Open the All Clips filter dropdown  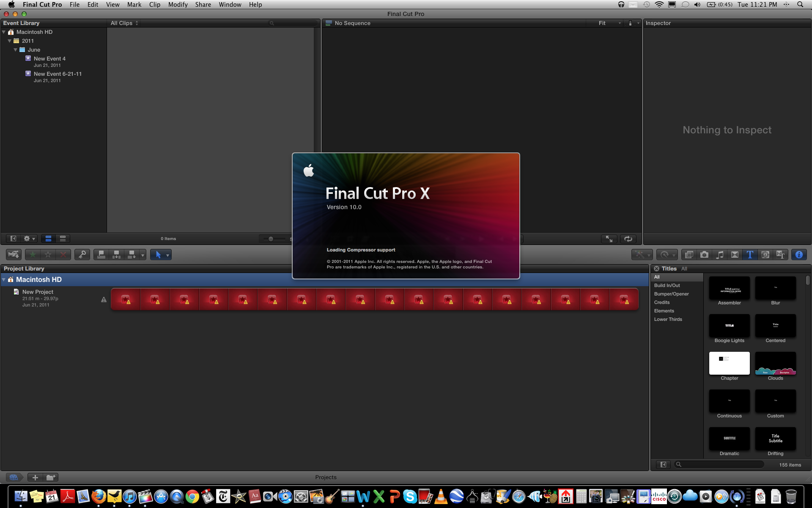[124, 23]
